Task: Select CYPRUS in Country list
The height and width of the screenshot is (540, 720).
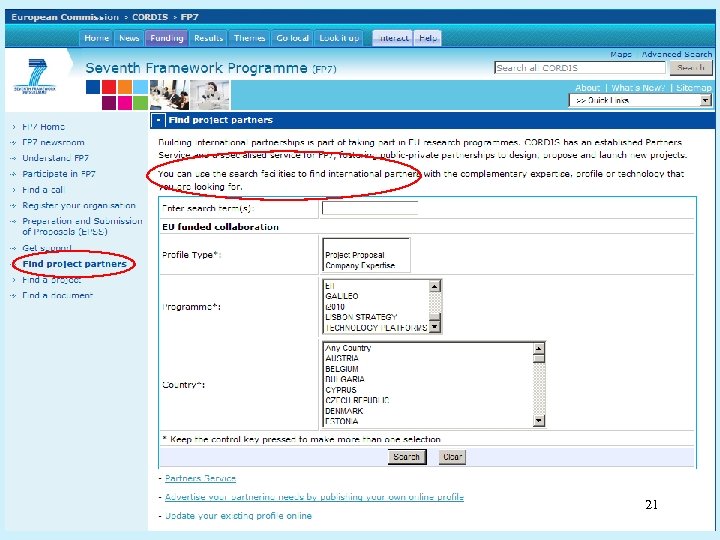Action: click(x=341, y=390)
